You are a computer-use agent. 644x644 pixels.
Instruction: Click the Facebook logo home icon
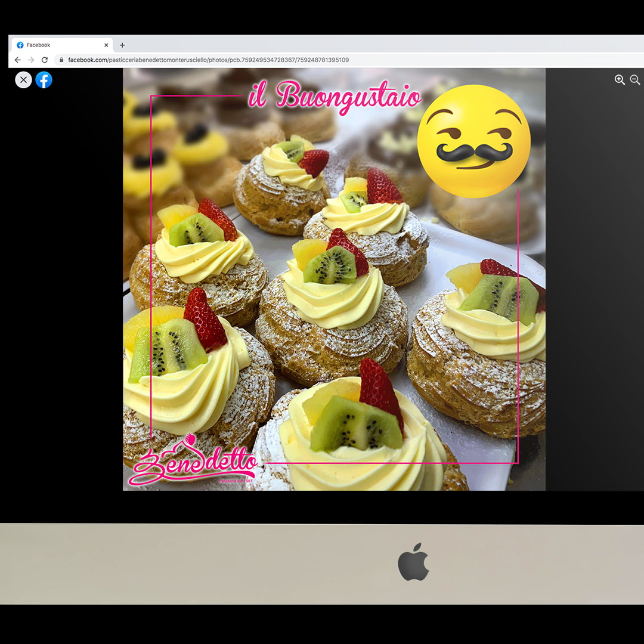pos(44,80)
